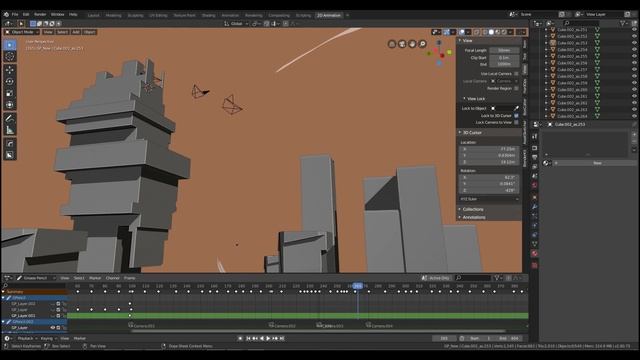Open the viewport Select menu
Viewport: 640px width, 360px height.
[x=62, y=32]
